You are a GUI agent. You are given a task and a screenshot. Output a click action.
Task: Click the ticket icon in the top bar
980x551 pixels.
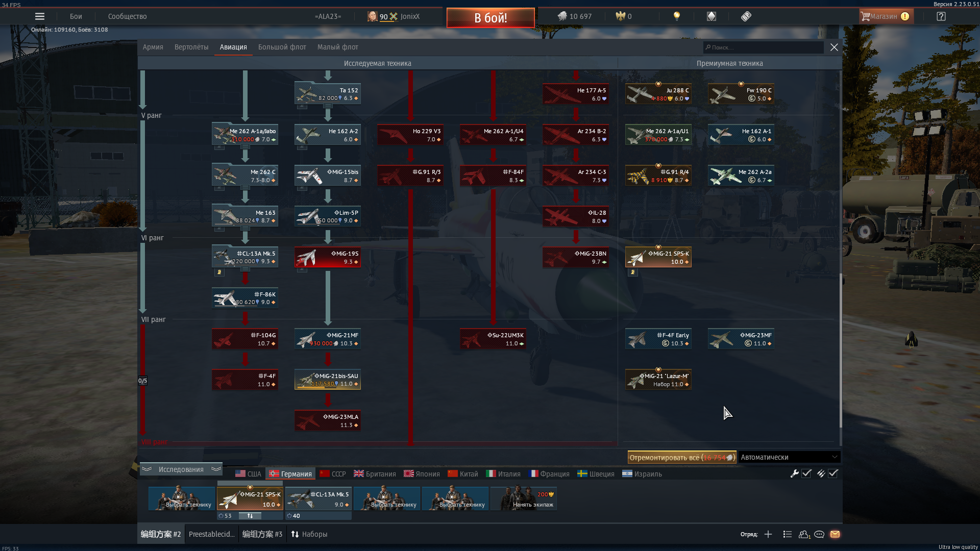tap(746, 16)
